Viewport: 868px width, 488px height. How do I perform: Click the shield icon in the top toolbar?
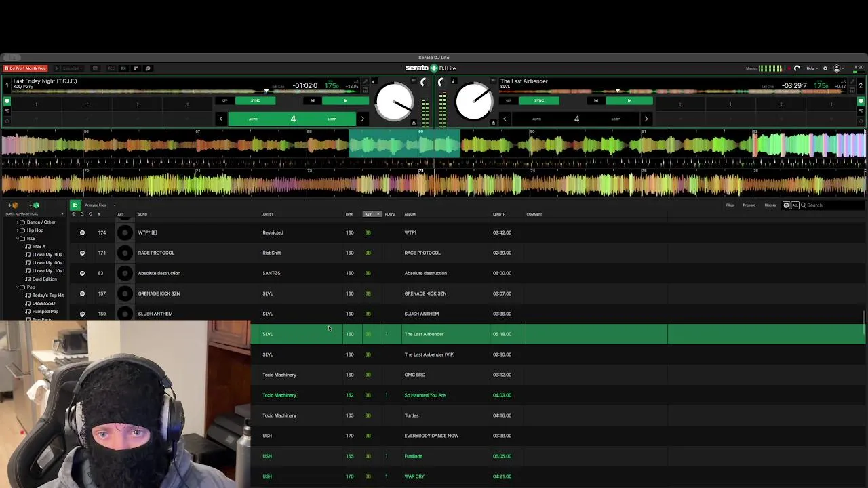[x=95, y=68]
